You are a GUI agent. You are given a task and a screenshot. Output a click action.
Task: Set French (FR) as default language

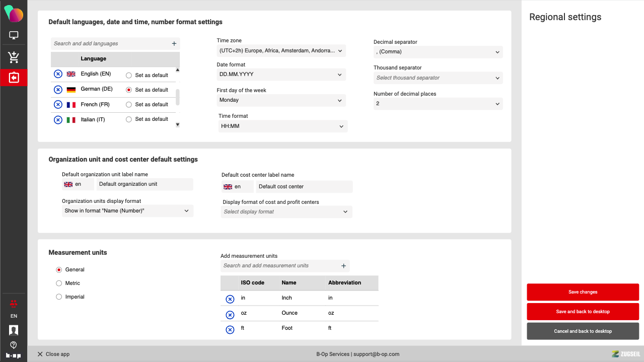click(129, 105)
